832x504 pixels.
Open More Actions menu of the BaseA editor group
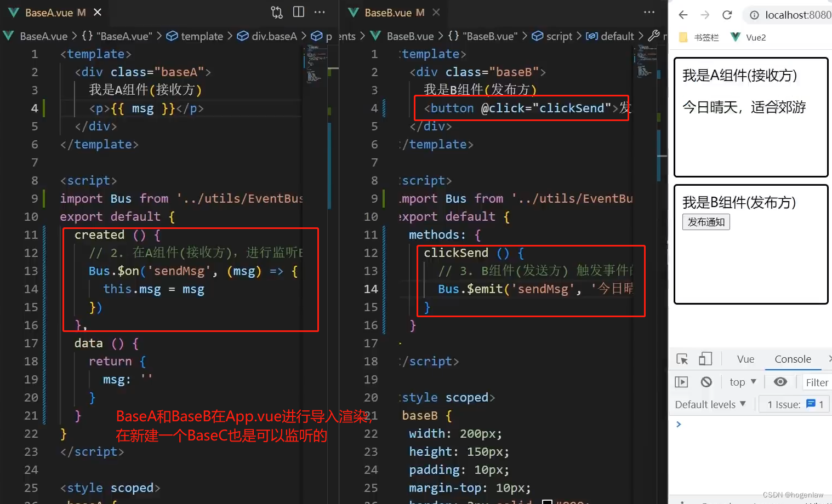point(320,12)
